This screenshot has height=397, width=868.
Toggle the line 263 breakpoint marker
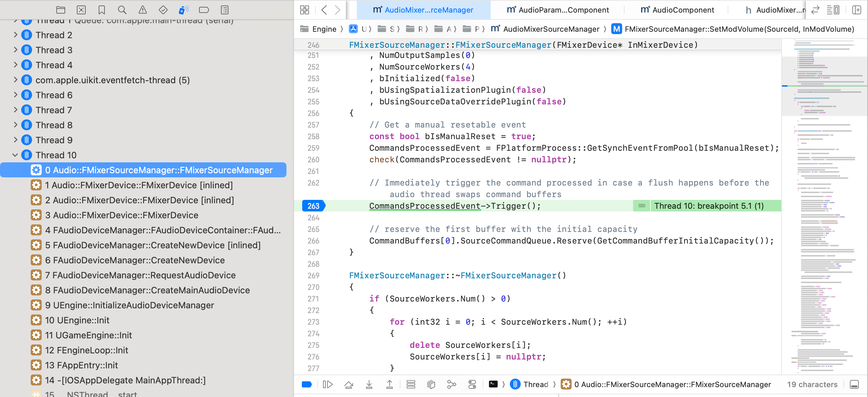(313, 206)
